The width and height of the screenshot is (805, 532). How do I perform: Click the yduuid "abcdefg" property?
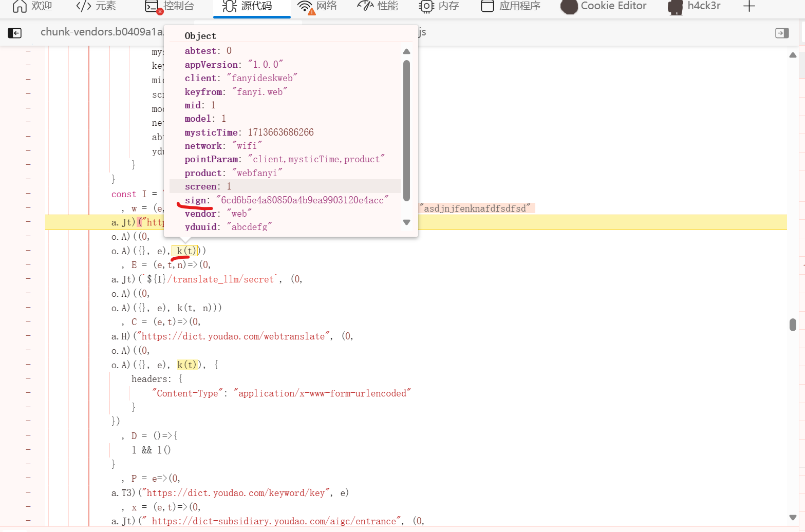tap(228, 227)
